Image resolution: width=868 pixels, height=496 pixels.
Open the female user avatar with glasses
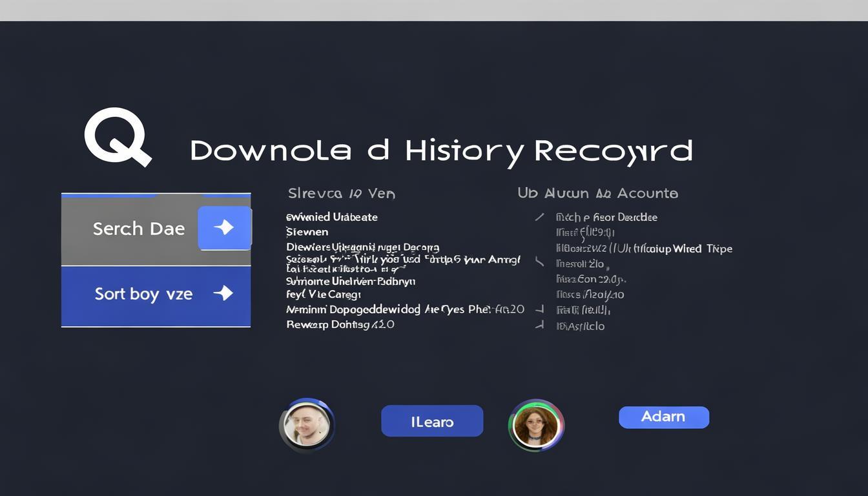click(x=536, y=425)
